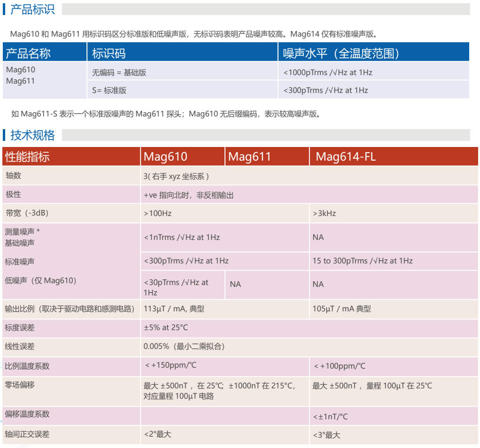Viewport: 480px width, 448px height.
Task: Click the "比例温度系数" row label
Action: point(27,366)
